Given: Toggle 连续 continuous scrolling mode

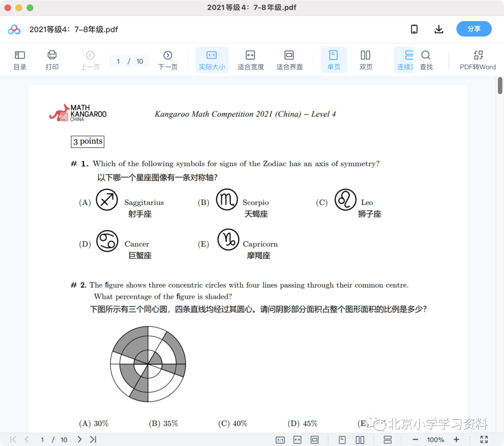Looking at the screenshot, I should tap(405, 60).
